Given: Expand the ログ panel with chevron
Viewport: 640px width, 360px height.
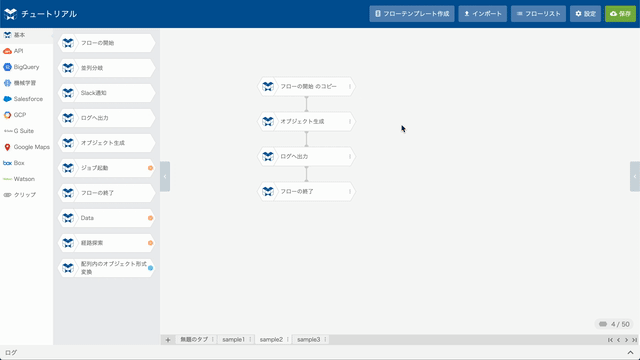Looking at the screenshot, I should tap(630, 353).
